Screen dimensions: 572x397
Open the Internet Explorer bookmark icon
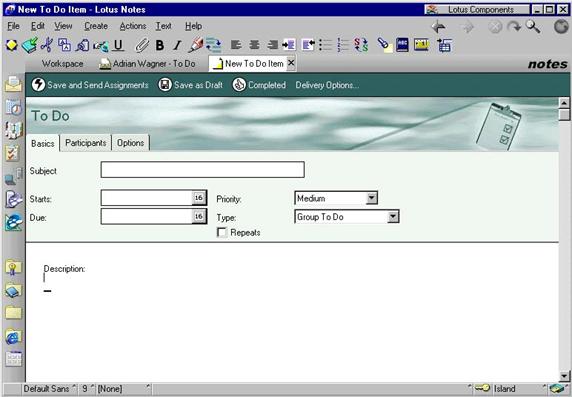13,337
